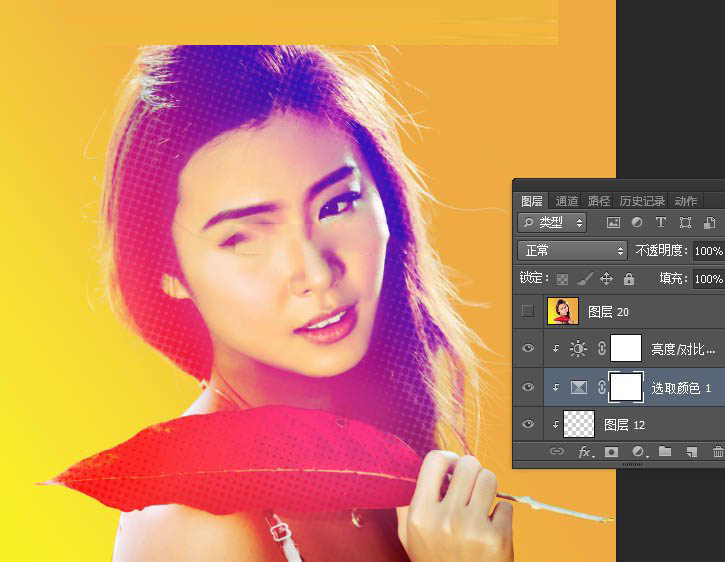The image size is (725, 562).
Task: Select layer named 图层 20
Action: [x=608, y=312]
